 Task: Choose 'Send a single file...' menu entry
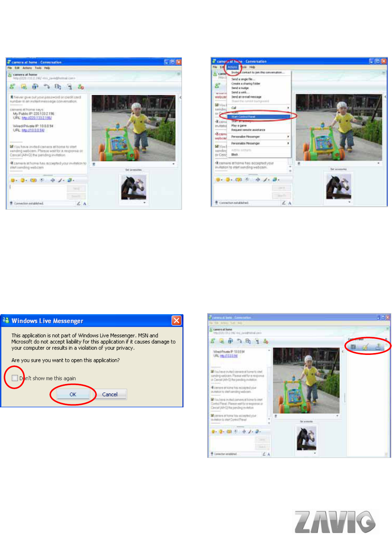[x=243, y=79]
